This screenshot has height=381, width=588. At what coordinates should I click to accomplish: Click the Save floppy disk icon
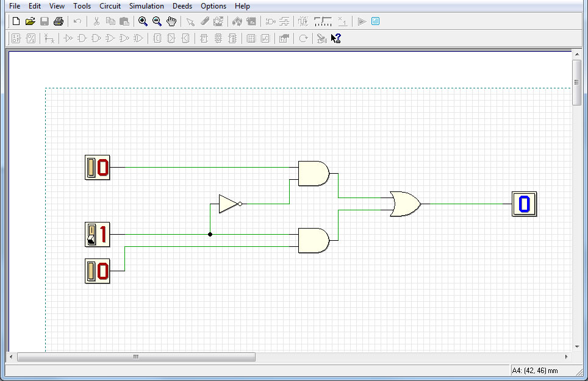pos(45,21)
